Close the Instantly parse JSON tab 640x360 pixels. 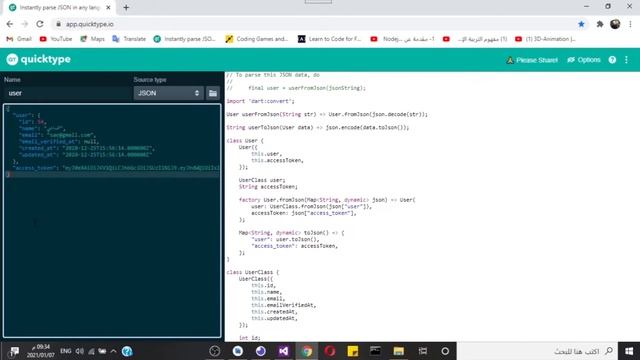(108, 7)
